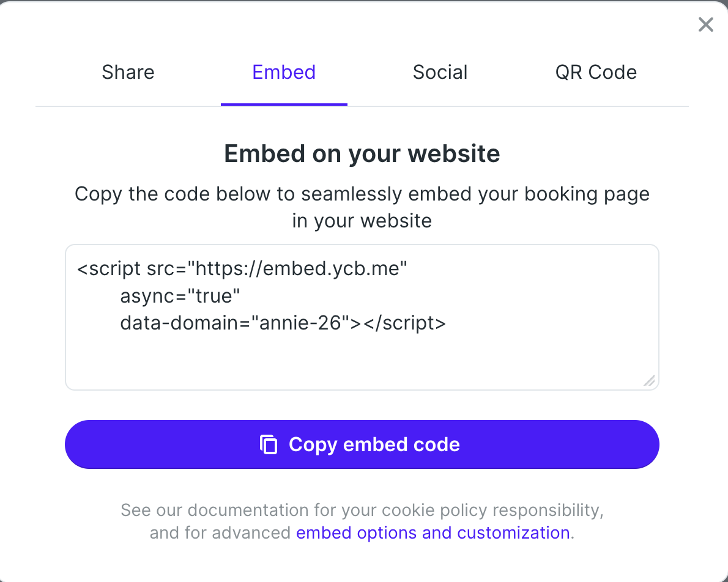This screenshot has width=728, height=582.
Task: Switch to the Embed tab
Action: coord(283,72)
